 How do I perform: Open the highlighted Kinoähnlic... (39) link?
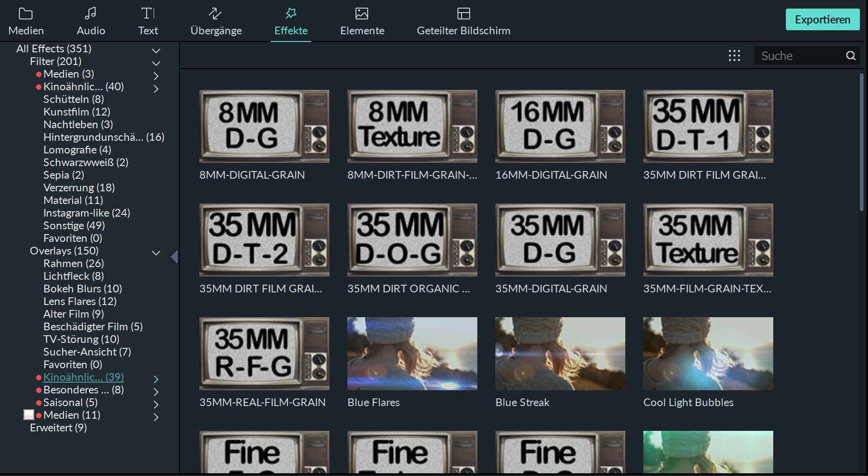[83, 377]
